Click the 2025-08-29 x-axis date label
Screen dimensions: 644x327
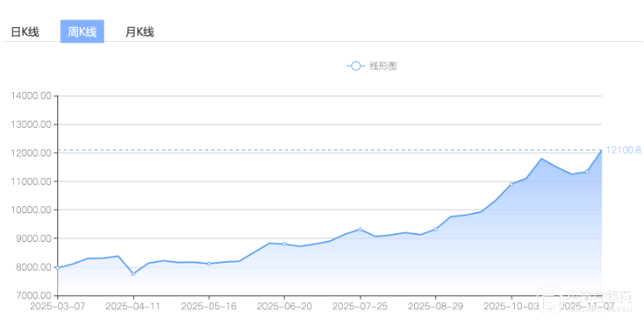click(435, 306)
